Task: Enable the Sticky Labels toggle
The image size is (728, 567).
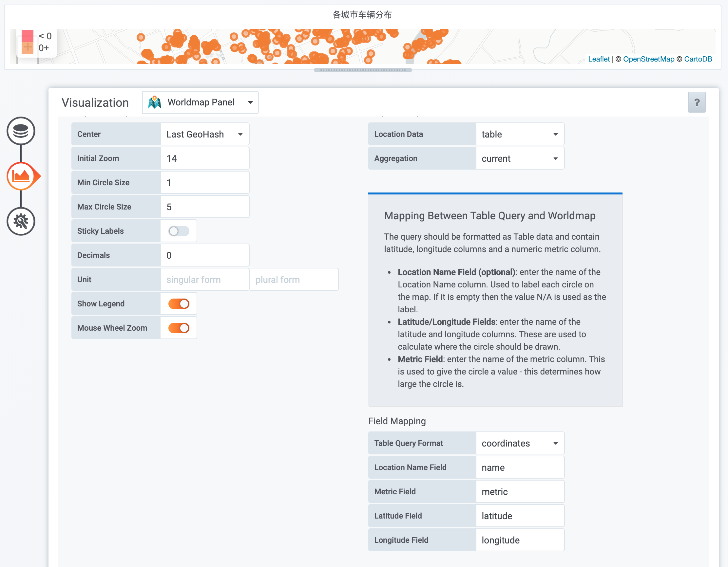Action: point(179,231)
